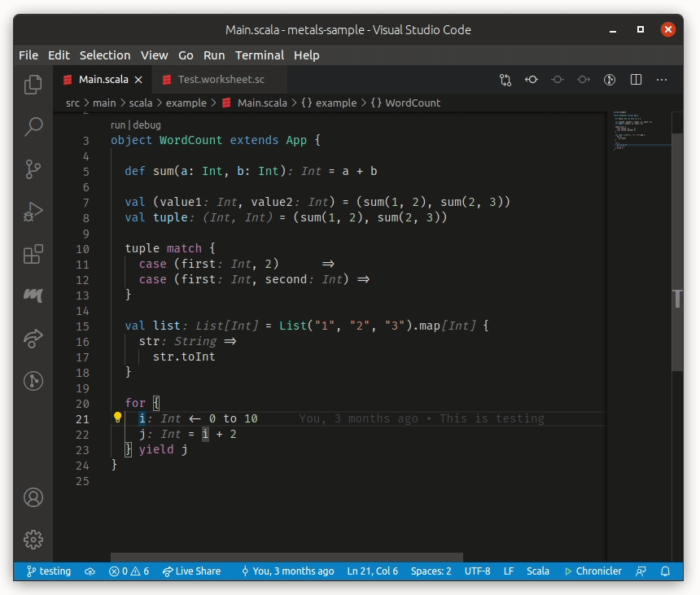The image size is (700, 595).
Task: Open the More Actions ellipsis menu
Action: point(662,80)
